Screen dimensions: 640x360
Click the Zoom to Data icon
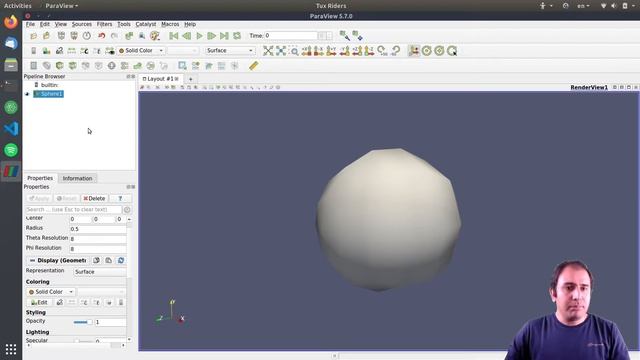click(281, 51)
